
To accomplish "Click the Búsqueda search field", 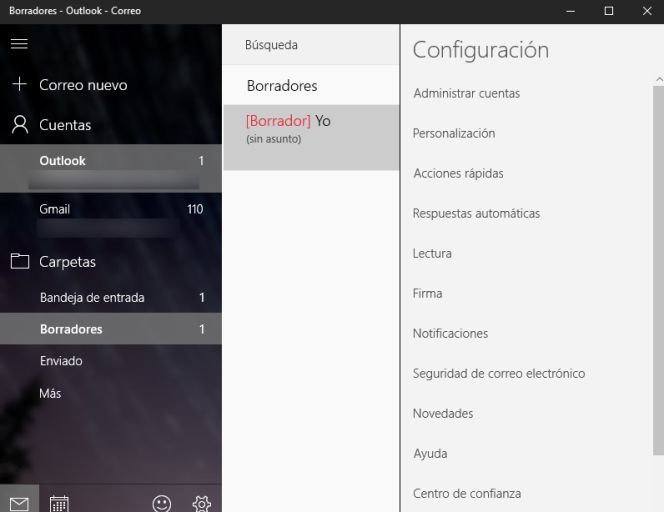I will tap(311, 44).
